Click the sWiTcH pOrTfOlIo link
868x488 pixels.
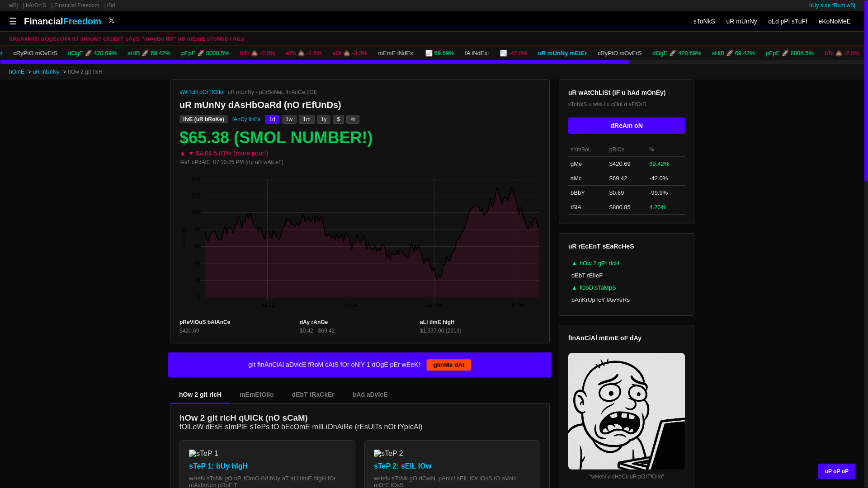pyautogui.click(x=201, y=92)
